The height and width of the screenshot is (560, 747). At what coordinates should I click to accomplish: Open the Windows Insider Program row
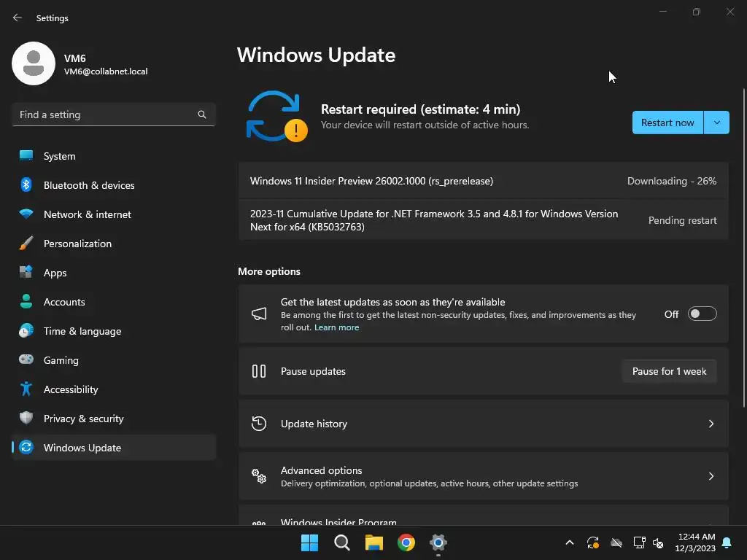point(483,516)
